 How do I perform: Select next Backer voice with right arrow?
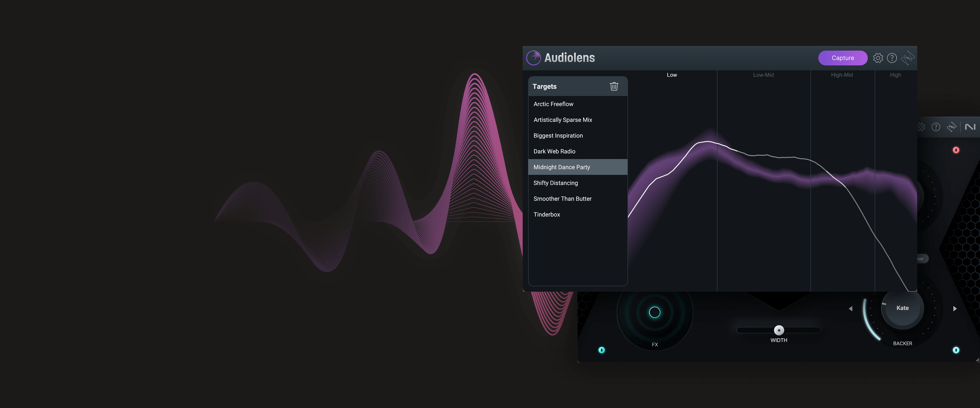click(954, 309)
